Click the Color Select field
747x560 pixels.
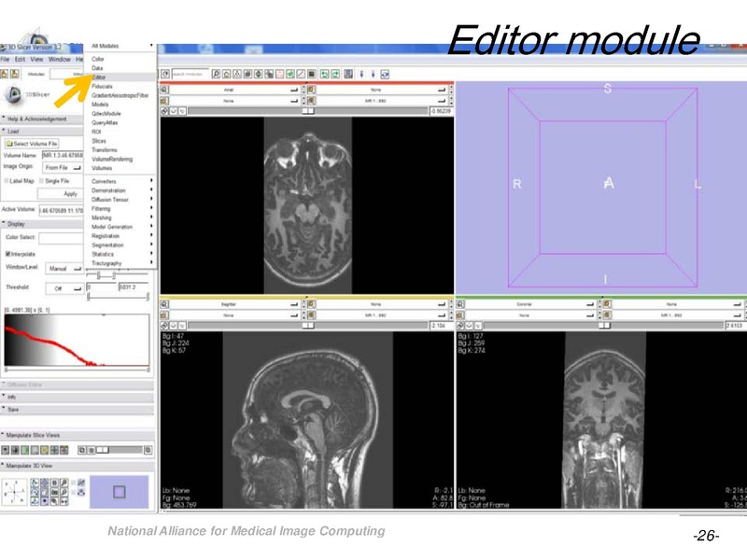pyautogui.click(x=61, y=238)
